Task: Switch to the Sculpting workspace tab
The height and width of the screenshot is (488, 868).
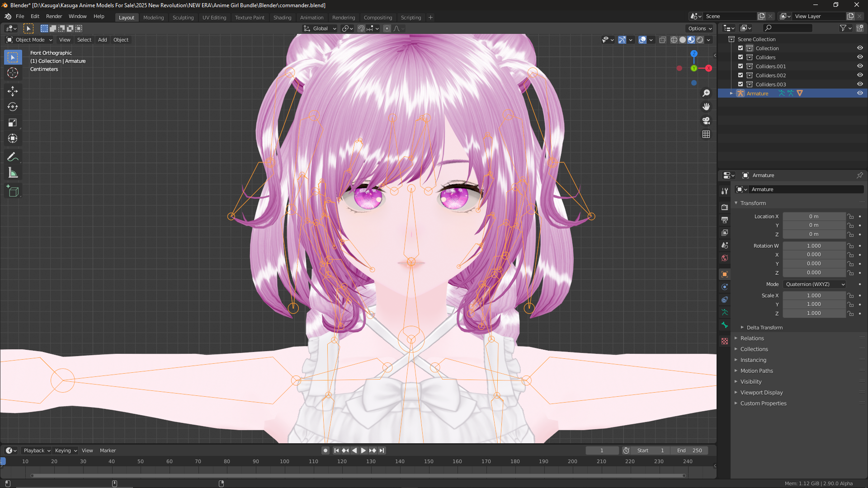Action: [183, 18]
